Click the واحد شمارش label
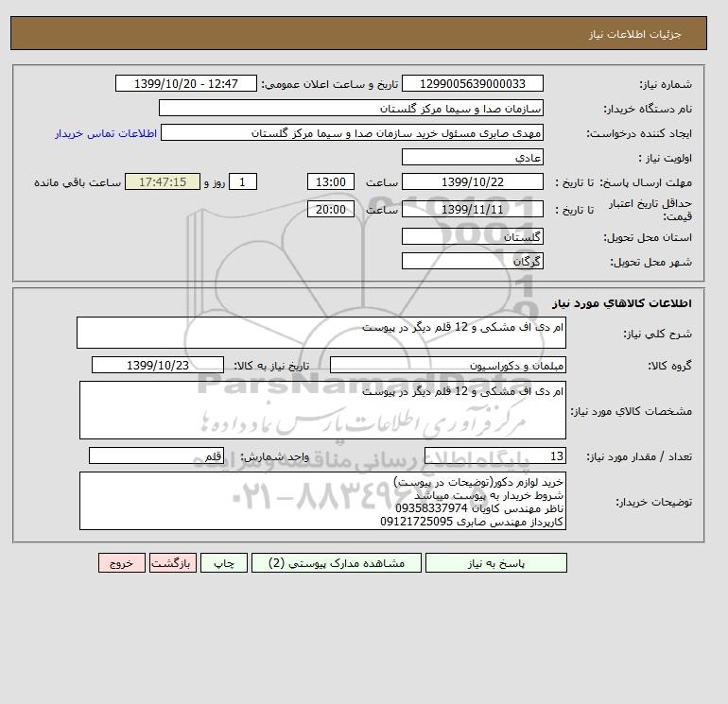The width and height of the screenshot is (728, 704). tap(274, 456)
